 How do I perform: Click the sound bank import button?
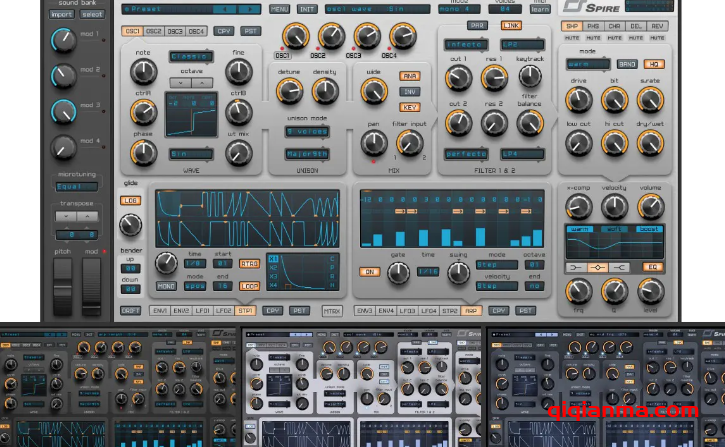point(62,14)
